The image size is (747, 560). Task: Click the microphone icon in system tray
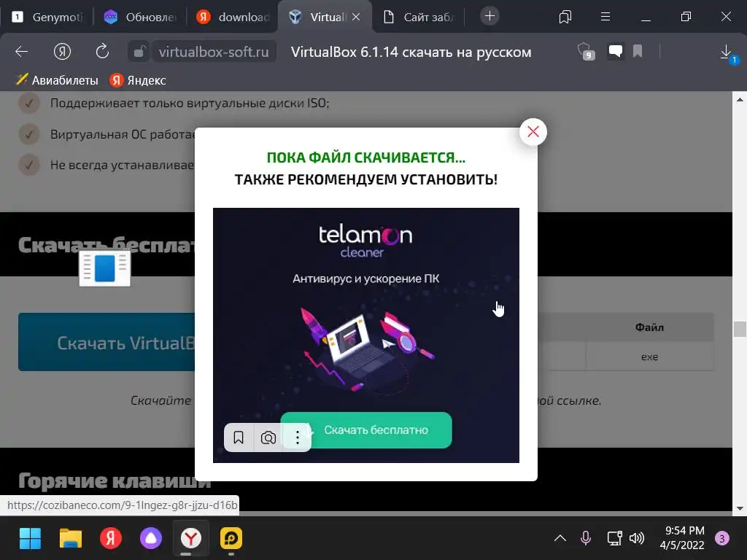click(586, 539)
